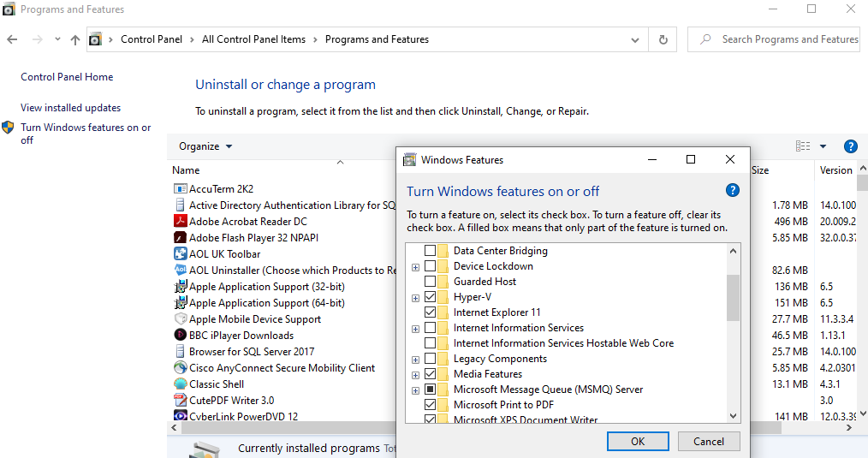Click the Apple Application Support (32-bit) icon
The image size is (868, 458).
tap(180, 286)
